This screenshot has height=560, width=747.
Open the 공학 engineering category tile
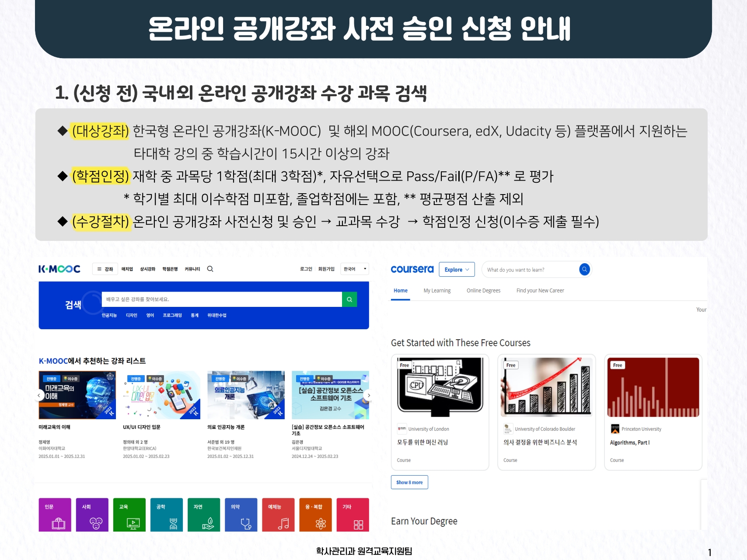tap(167, 515)
